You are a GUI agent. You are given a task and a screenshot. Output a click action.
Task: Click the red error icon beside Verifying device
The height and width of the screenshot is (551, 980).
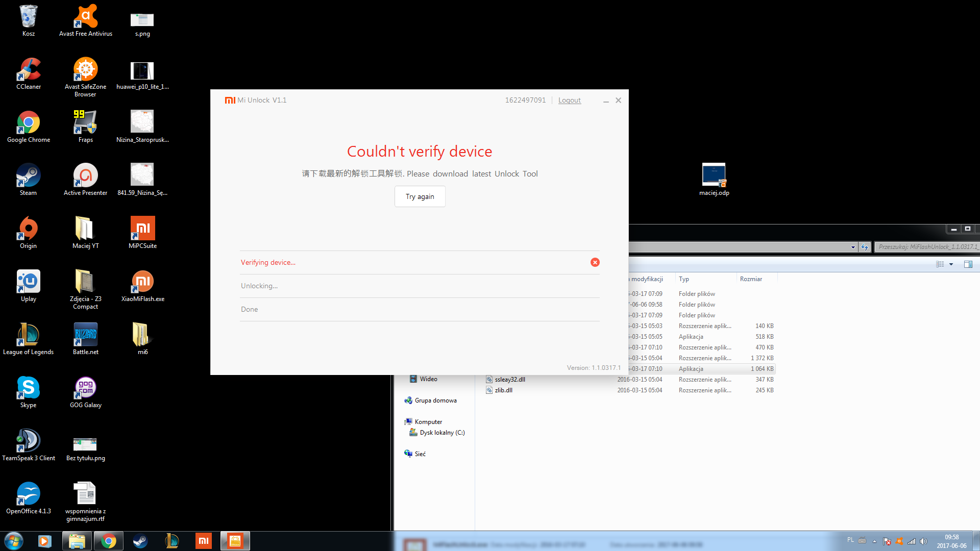pyautogui.click(x=595, y=262)
